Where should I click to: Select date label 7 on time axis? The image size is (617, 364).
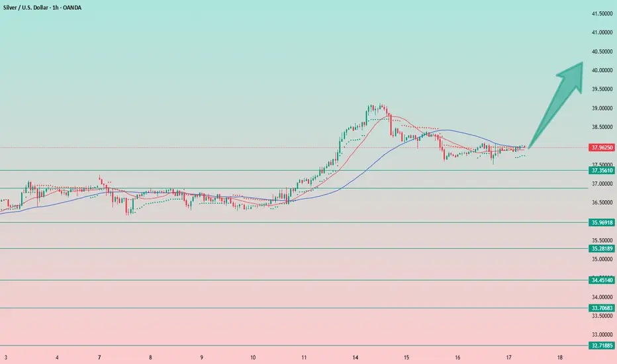(x=99, y=357)
